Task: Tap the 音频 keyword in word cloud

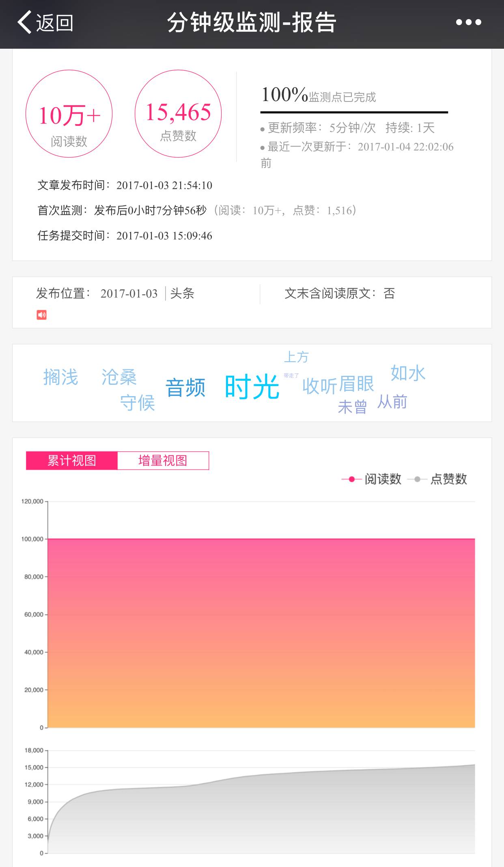Action: coord(185,388)
